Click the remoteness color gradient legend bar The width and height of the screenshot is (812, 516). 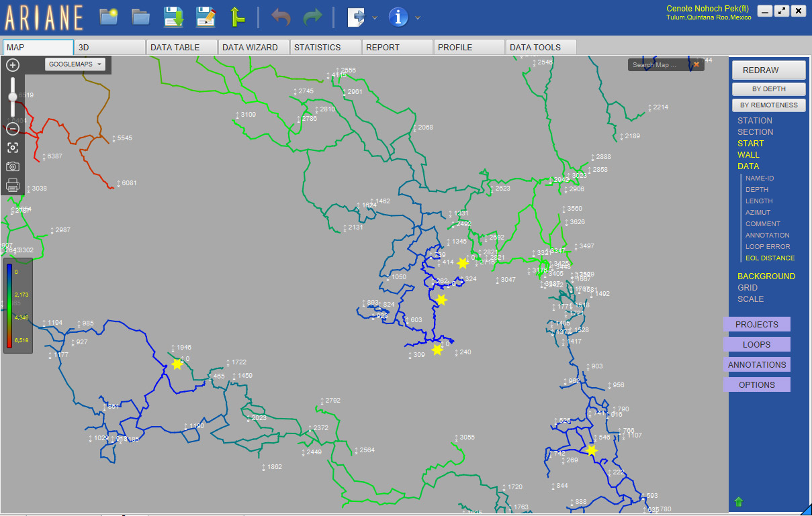click(9, 305)
